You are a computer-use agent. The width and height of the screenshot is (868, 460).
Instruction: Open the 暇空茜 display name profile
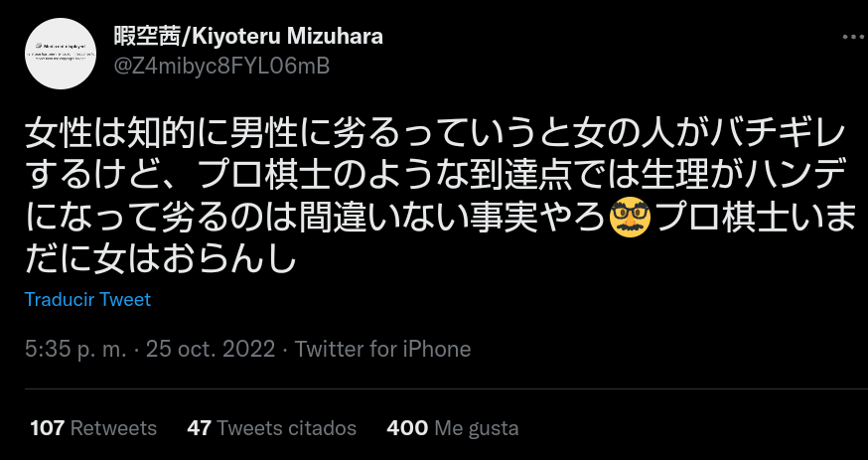(x=145, y=37)
